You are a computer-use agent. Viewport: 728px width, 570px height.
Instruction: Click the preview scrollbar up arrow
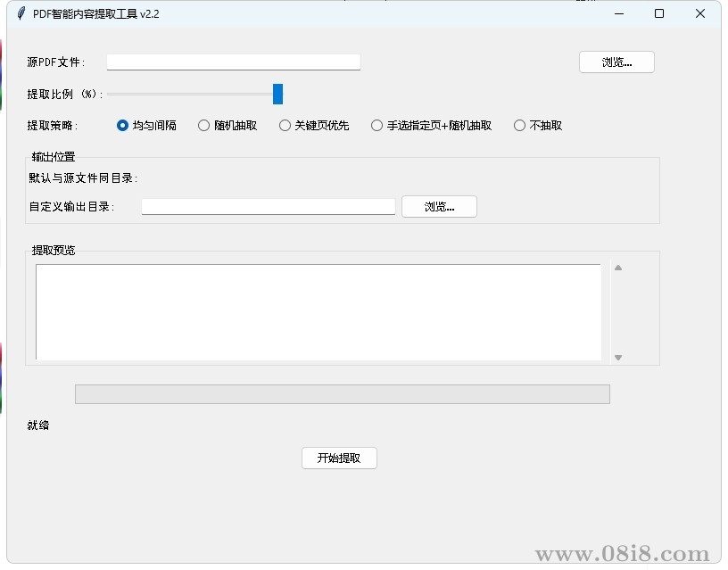pos(618,268)
